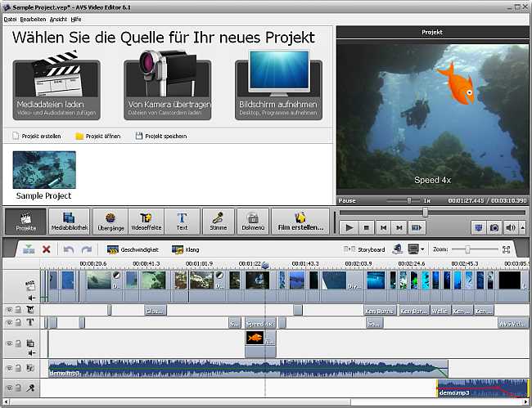532x408 pixels.
Task: Mute the main video track audio
Action: pyautogui.click(x=32, y=298)
